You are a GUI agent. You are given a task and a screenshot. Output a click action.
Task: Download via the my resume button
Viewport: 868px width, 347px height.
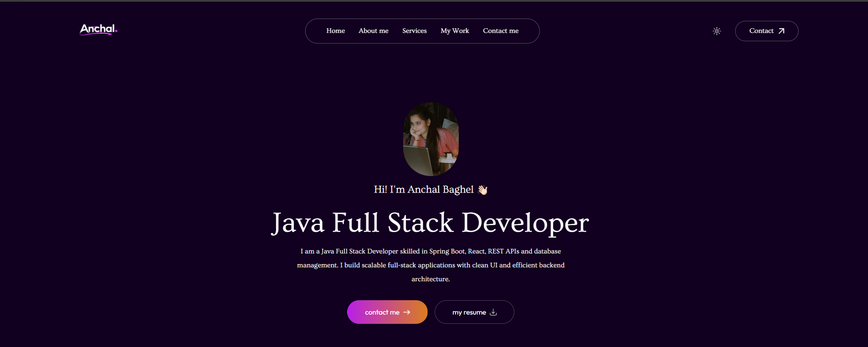[x=475, y=312]
